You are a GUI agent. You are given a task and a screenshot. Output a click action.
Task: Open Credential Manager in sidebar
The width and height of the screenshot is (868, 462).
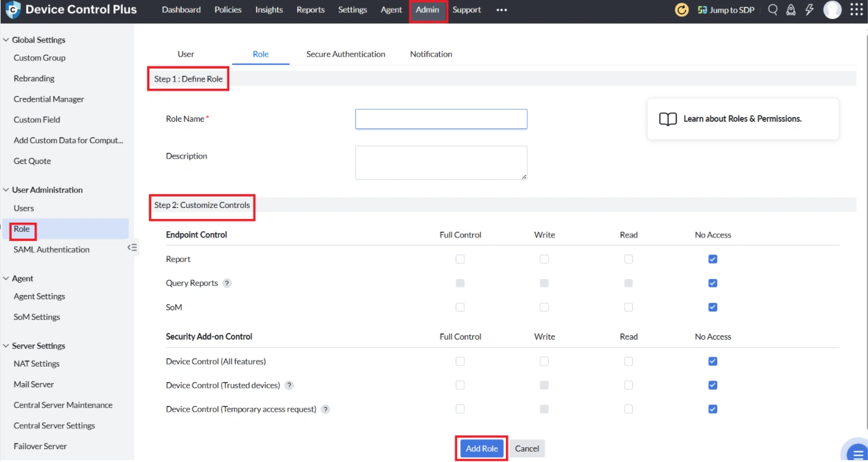click(49, 99)
